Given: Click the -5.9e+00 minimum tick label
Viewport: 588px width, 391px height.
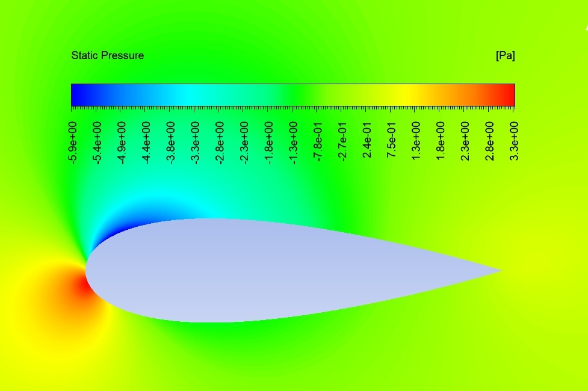Looking at the screenshot, I should 72,140.
